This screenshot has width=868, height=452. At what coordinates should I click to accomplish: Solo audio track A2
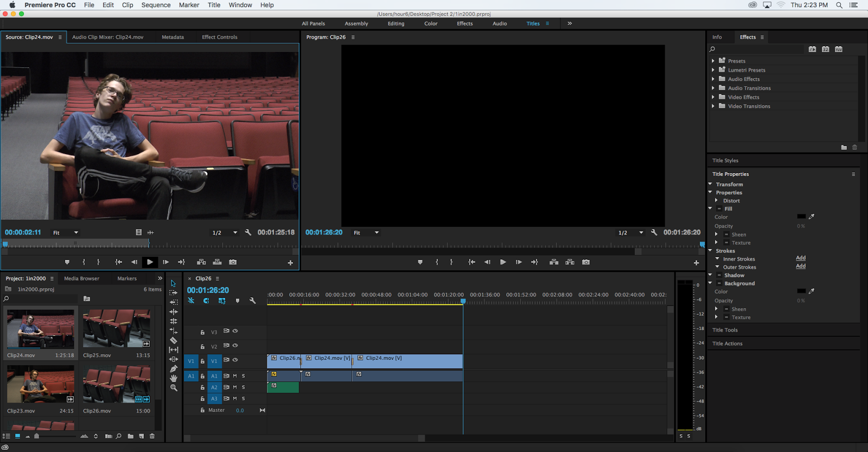tap(243, 387)
